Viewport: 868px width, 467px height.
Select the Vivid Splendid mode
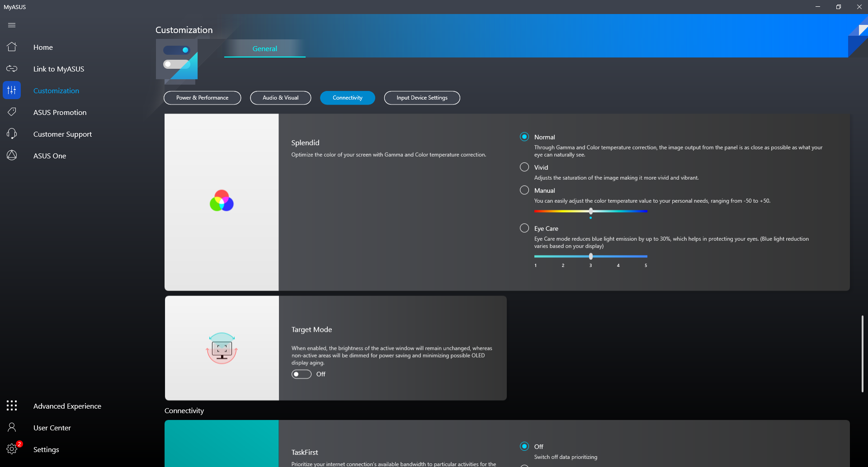(524, 167)
